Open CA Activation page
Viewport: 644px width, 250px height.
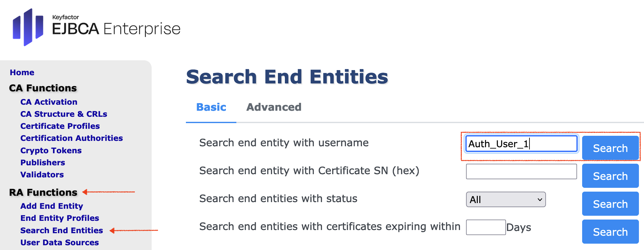[x=49, y=102]
